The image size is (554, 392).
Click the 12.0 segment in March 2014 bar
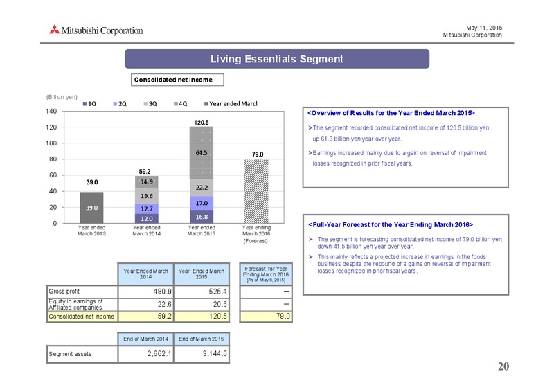coord(147,218)
